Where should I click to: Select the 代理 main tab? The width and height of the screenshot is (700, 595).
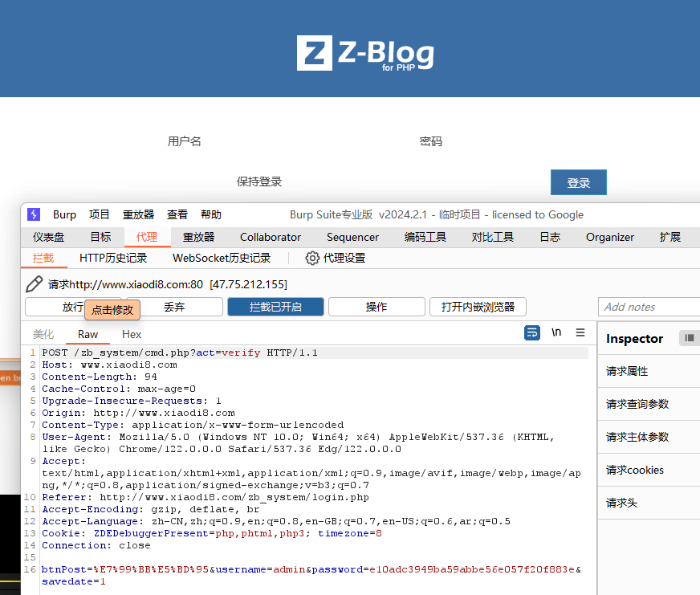[147, 237]
